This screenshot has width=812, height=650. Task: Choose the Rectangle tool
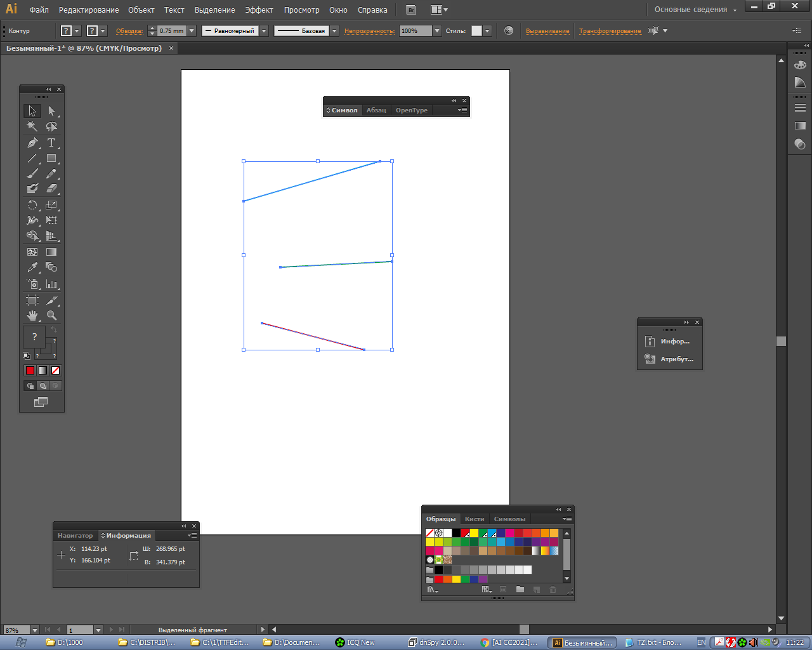51,159
